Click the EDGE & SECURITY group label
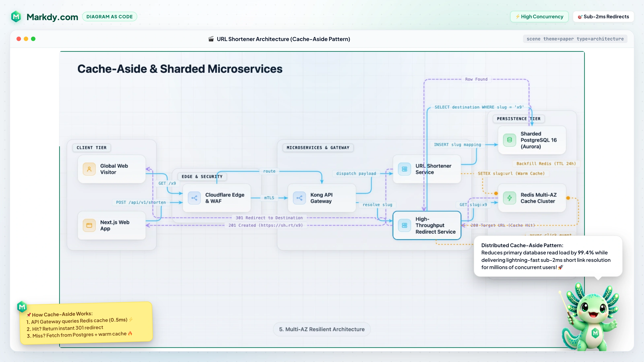The height and width of the screenshot is (362, 644). click(202, 177)
